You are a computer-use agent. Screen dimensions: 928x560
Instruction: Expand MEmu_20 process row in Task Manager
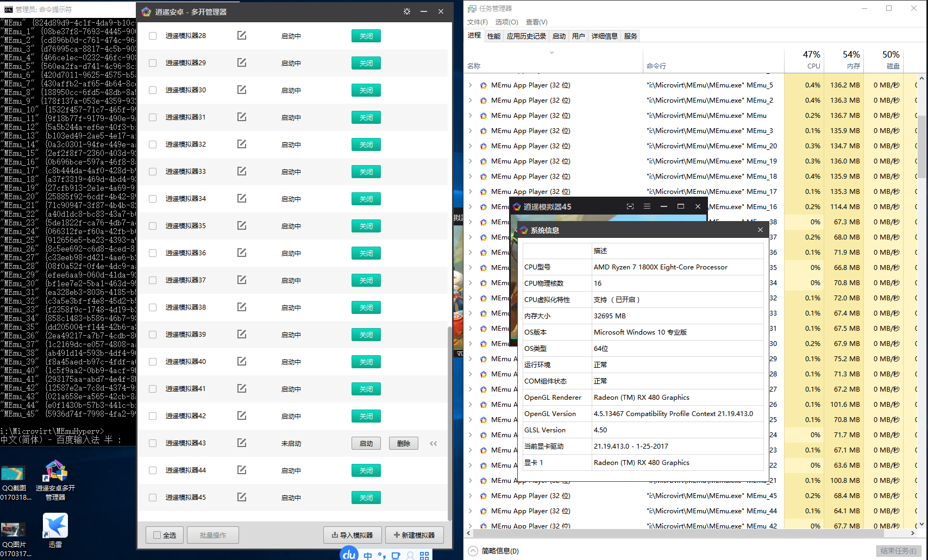click(471, 146)
